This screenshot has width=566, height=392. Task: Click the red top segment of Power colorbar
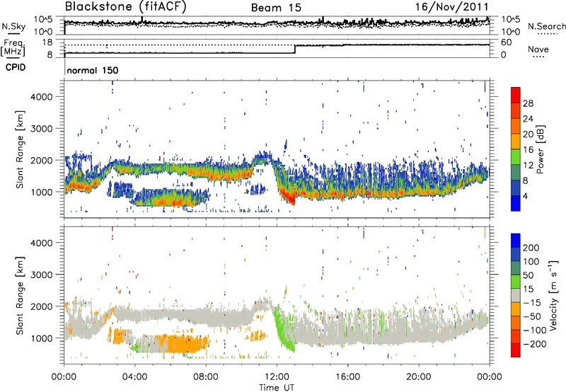pos(516,95)
